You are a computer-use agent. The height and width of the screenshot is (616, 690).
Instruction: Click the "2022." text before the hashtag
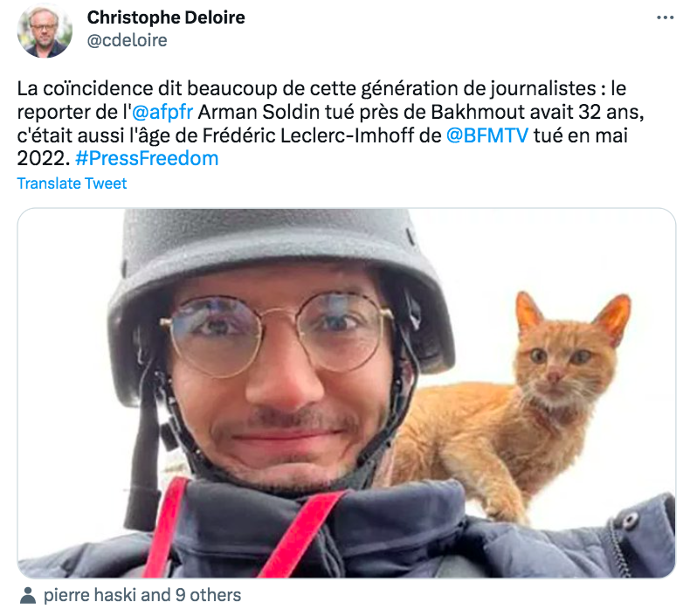coord(43,158)
